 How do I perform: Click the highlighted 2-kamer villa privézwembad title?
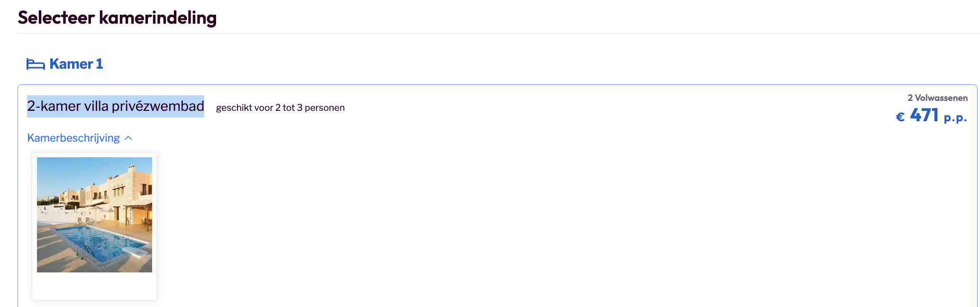click(x=115, y=106)
